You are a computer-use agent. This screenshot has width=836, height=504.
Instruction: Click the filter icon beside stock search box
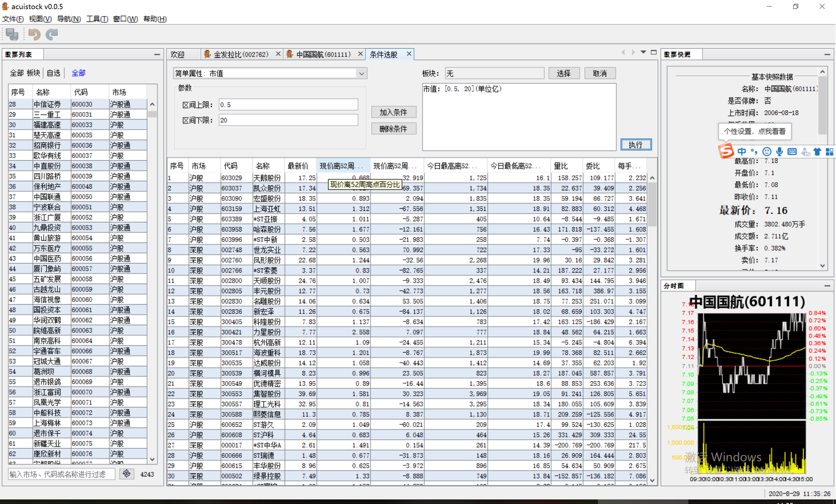(x=127, y=474)
